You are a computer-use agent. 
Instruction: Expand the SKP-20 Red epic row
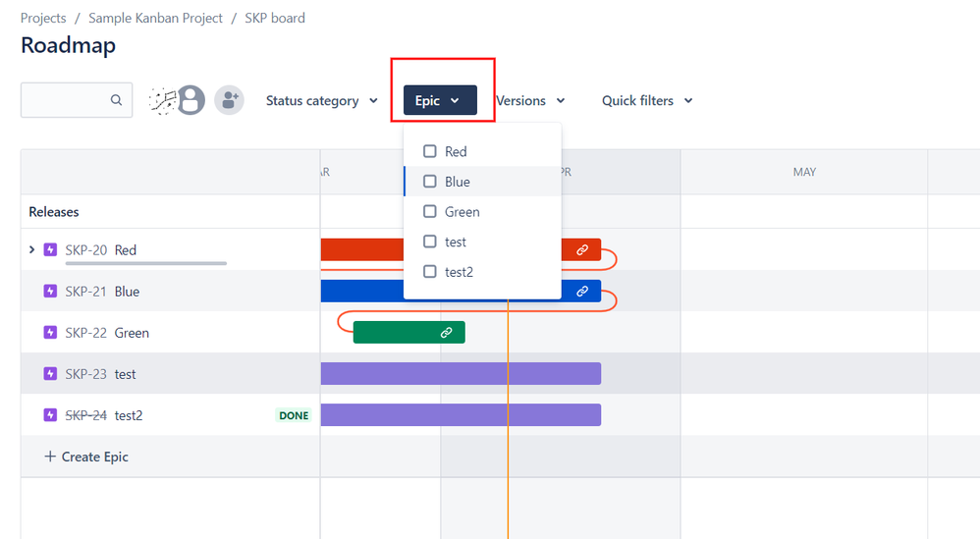31,250
